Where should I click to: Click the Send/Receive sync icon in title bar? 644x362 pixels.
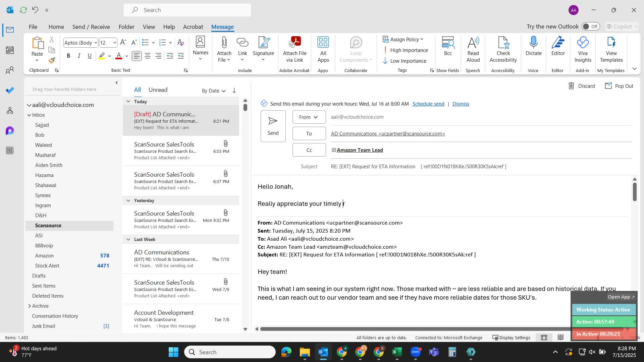tap(23, 10)
